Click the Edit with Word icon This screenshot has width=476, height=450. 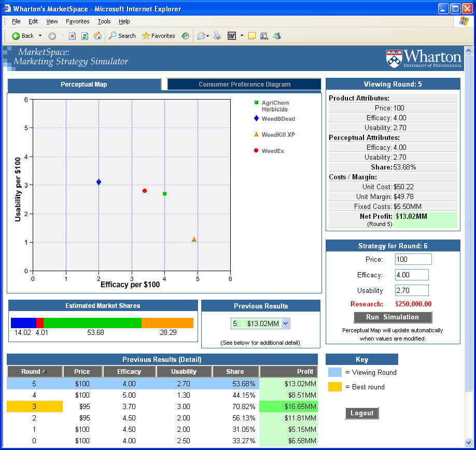pos(232,36)
